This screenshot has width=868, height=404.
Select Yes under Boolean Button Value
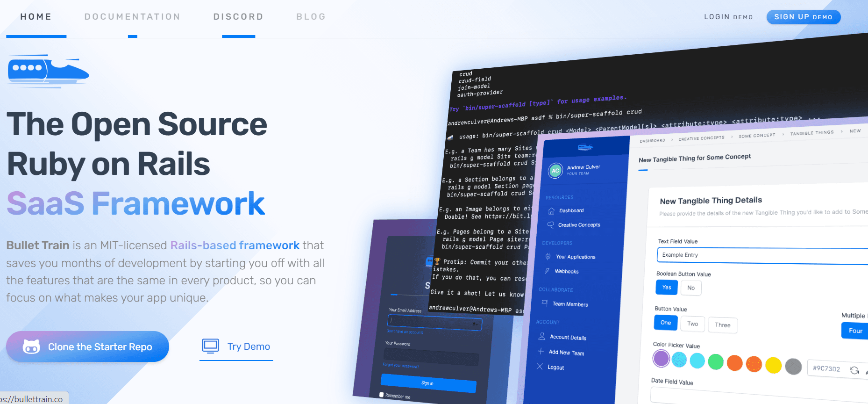click(x=667, y=287)
